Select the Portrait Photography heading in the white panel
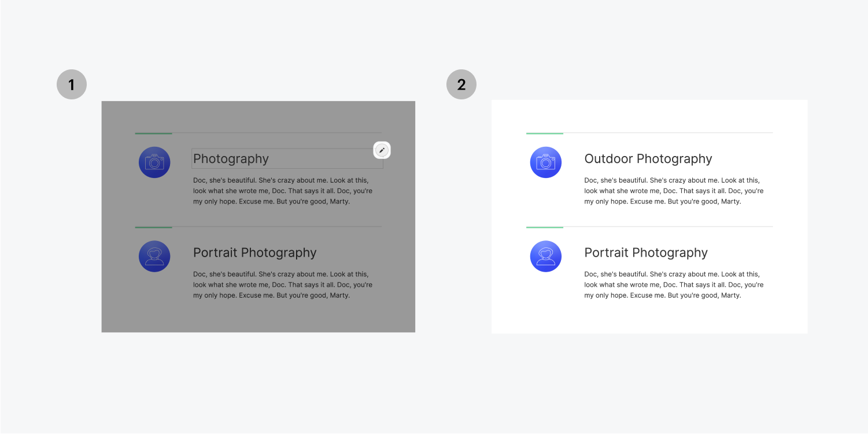The image size is (868, 434). click(645, 253)
